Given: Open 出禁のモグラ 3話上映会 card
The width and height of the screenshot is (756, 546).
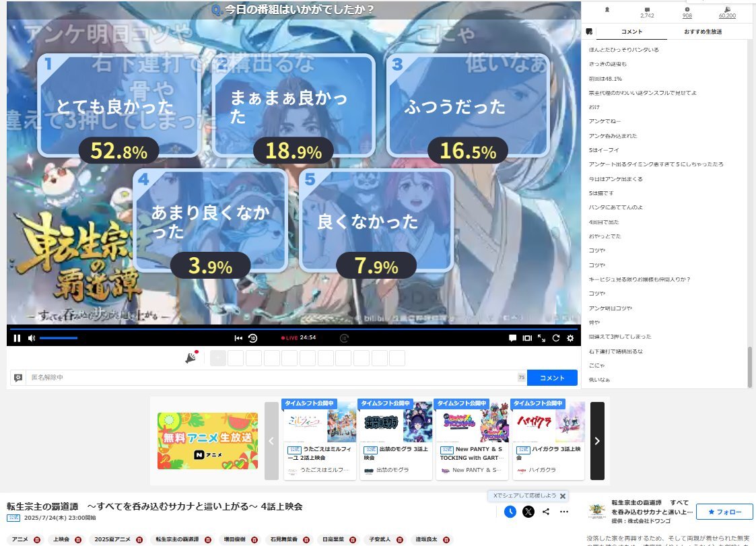Looking at the screenshot, I should tap(396, 440).
